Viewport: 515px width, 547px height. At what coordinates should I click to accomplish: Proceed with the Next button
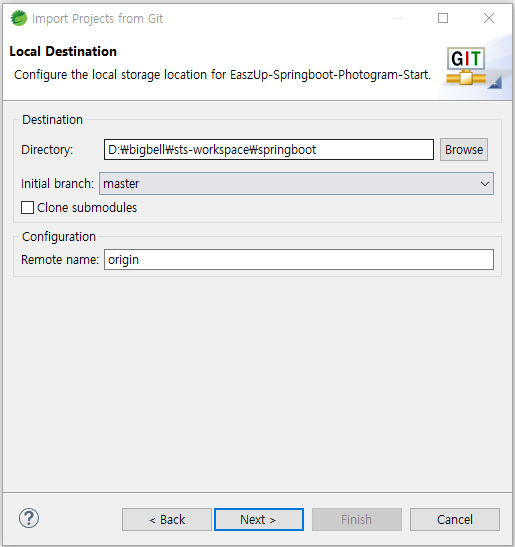click(259, 519)
